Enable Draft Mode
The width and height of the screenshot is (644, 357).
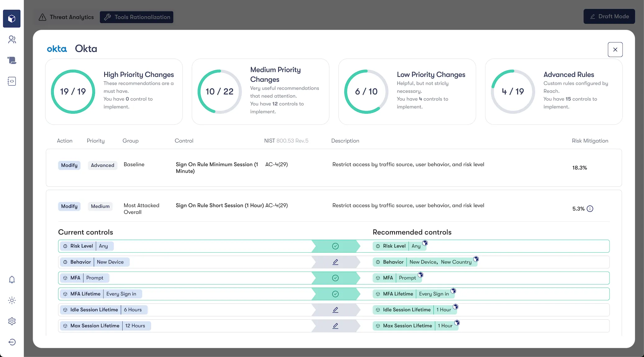point(609,16)
